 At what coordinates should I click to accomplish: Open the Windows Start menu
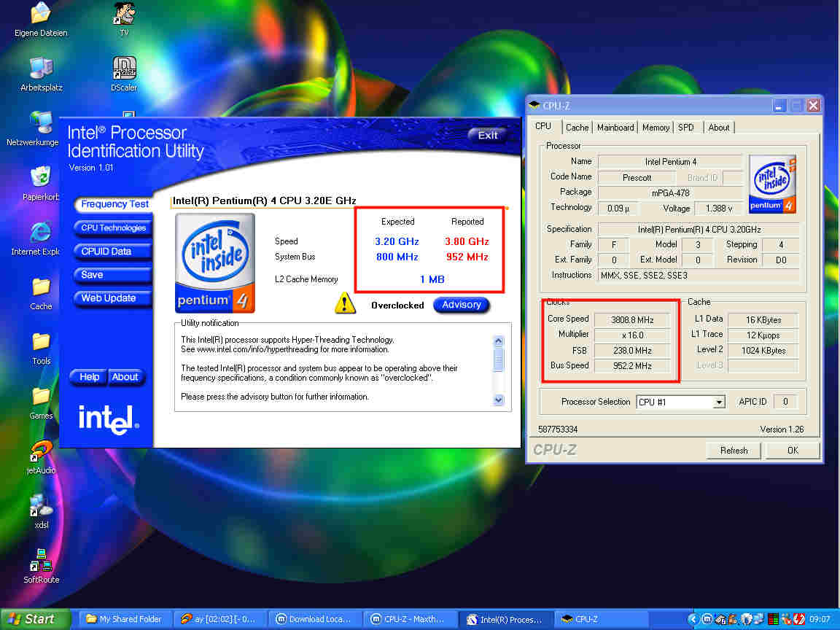[x=35, y=619]
